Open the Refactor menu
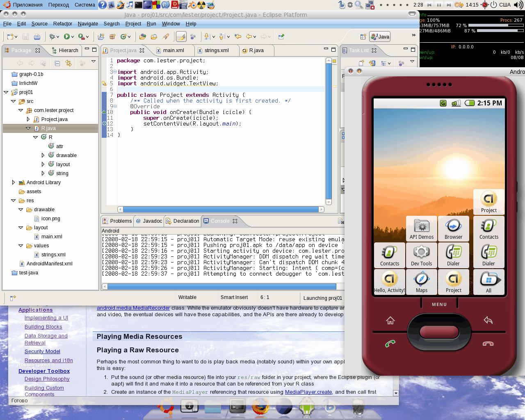Viewport: 525px width, 420px height. pyautogui.click(x=63, y=24)
